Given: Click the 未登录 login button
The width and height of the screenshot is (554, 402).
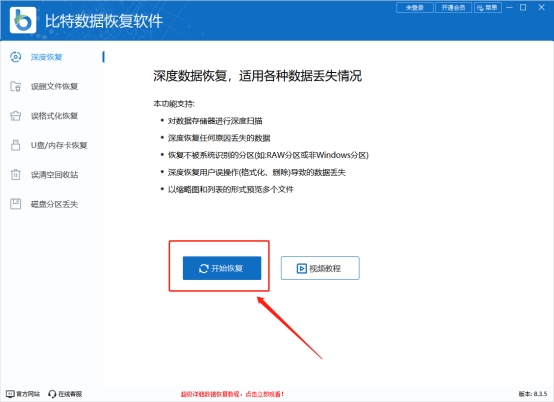Looking at the screenshot, I should 415,8.
